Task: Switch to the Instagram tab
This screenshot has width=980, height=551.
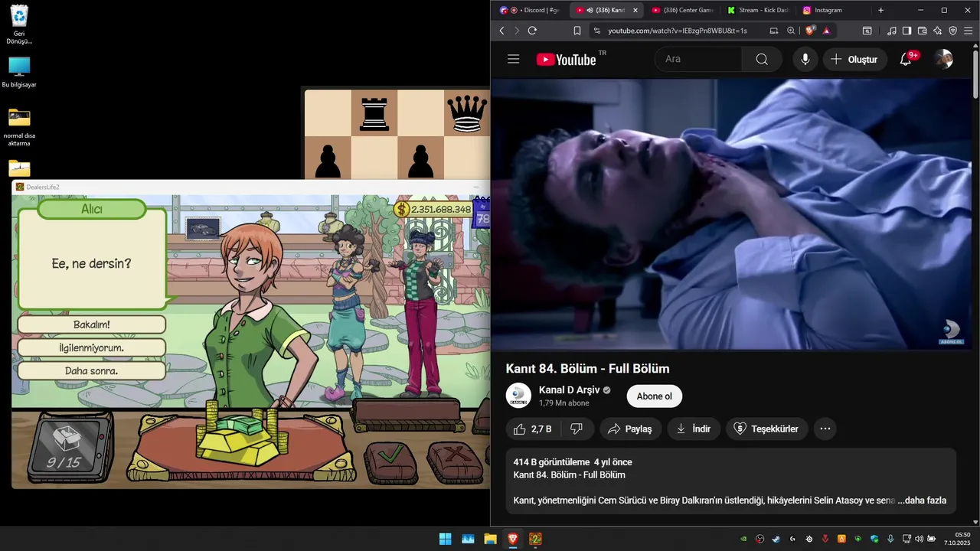Action: pos(833,10)
